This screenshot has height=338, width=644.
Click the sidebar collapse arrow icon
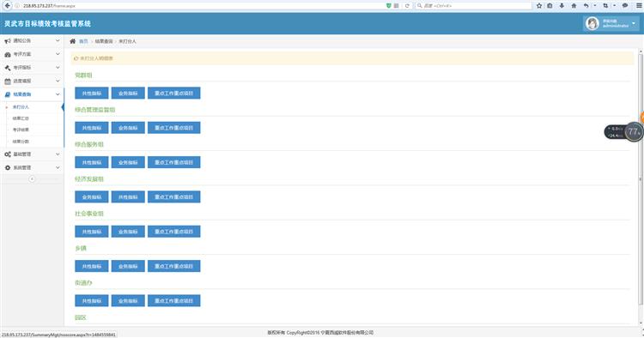(x=32, y=178)
